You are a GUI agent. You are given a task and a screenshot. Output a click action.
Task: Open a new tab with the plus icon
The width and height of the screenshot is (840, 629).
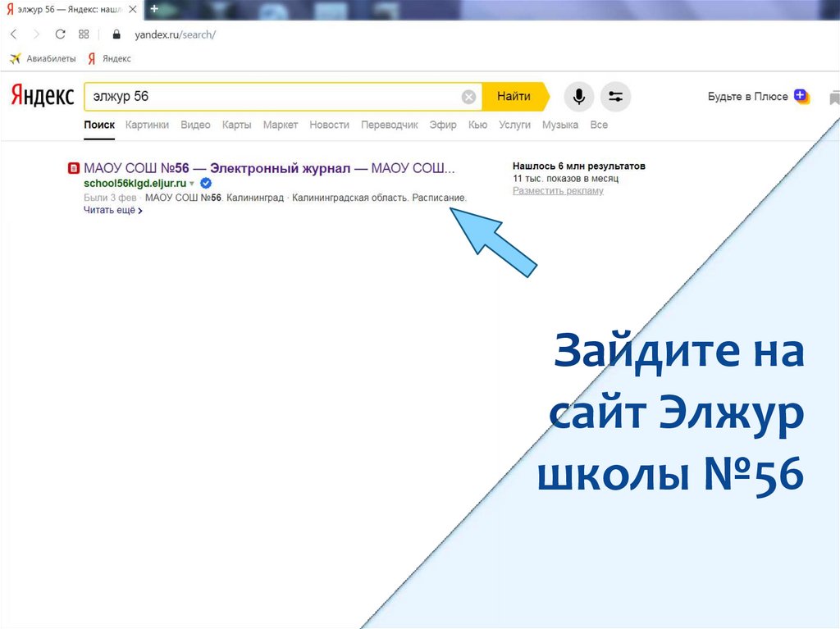[x=154, y=8]
